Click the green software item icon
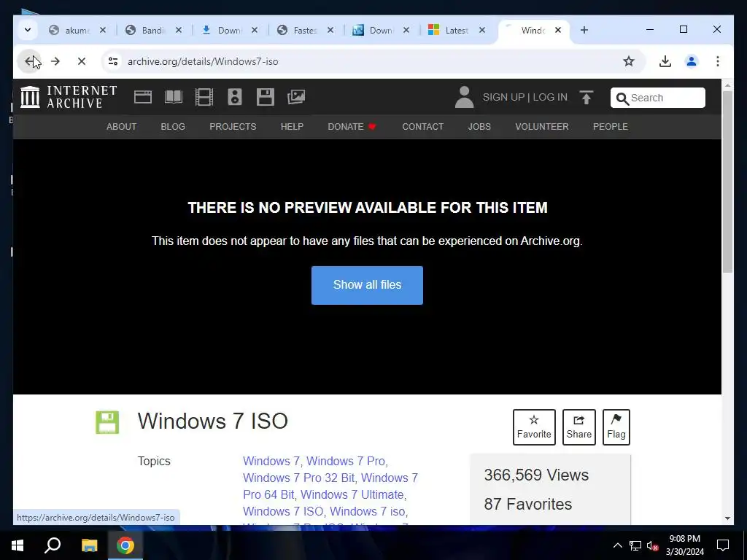The height and width of the screenshot is (560, 747). (x=107, y=422)
